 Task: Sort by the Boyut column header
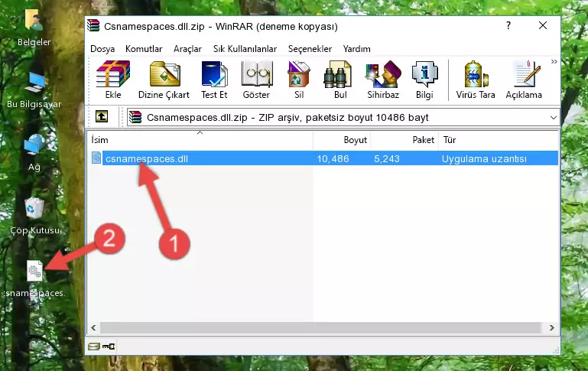342,140
